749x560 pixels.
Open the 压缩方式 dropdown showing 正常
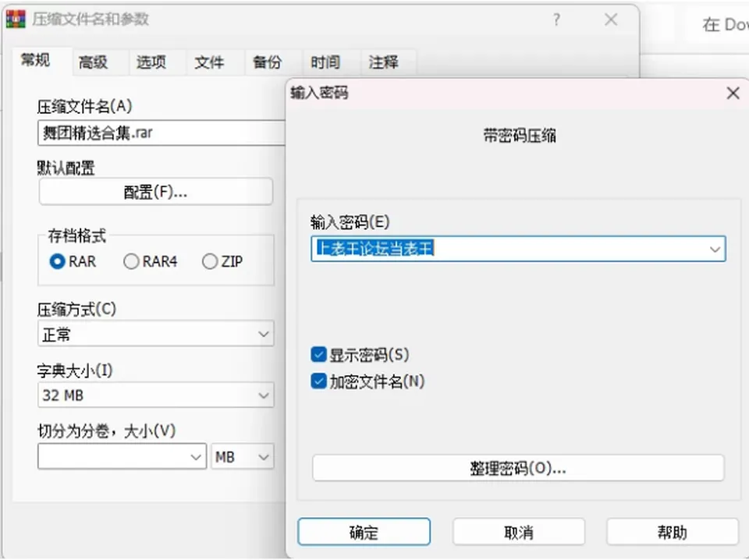tap(156, 334)
